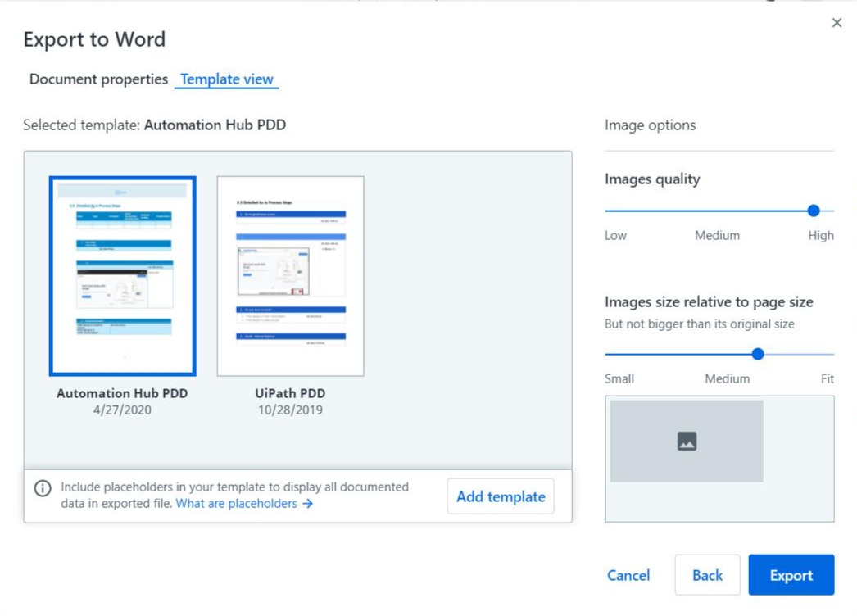Set Images quality to Medium
Image resolution: width=857 pixels, height=616 pixels.
tap(718, 211)
